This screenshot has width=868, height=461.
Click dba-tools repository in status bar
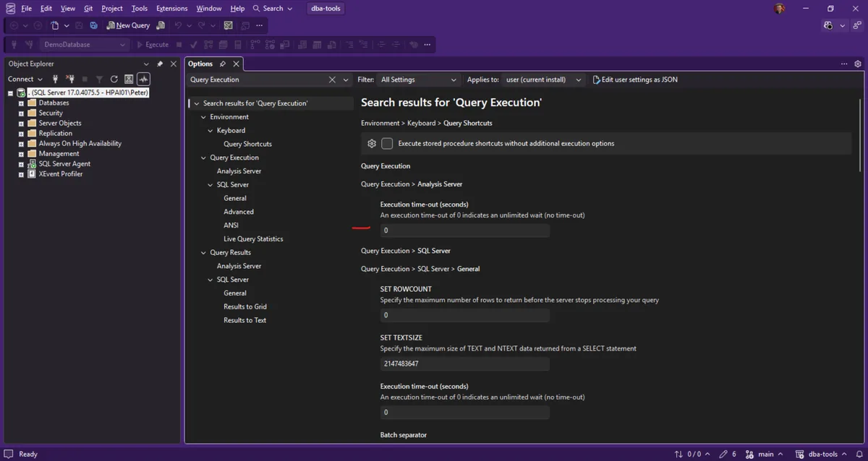(821, 454)
